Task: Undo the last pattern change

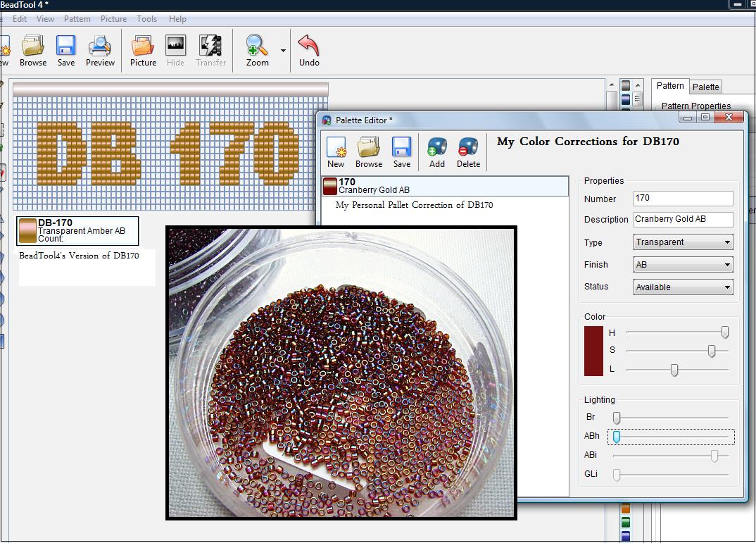Action: pyautogui.click(x=308, y=49)
